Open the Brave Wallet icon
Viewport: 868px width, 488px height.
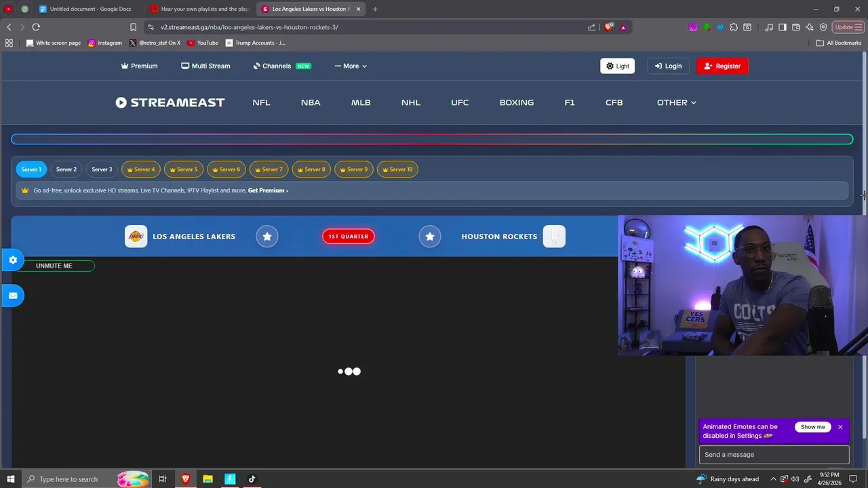(796, 27)
